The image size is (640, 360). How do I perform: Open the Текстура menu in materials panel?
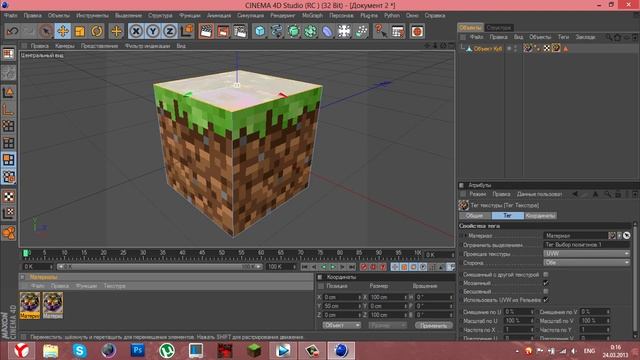tap(114, 286)
